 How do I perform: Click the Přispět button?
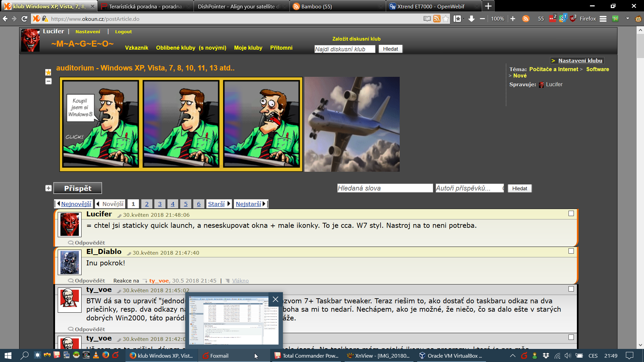coord(78,188)
